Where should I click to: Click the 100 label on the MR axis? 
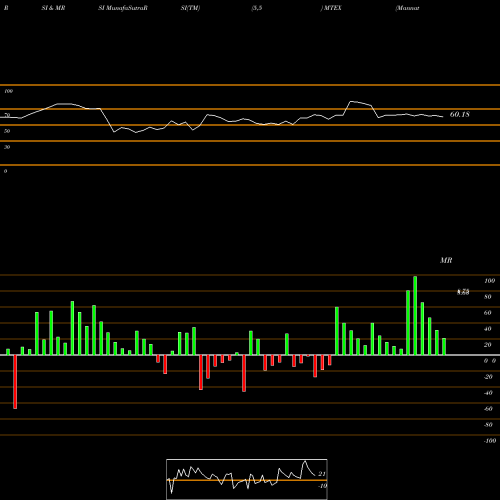489,281
